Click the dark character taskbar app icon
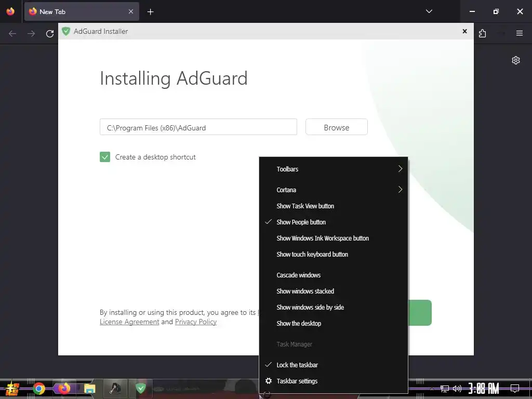532x399 pixels. [115, 388]
